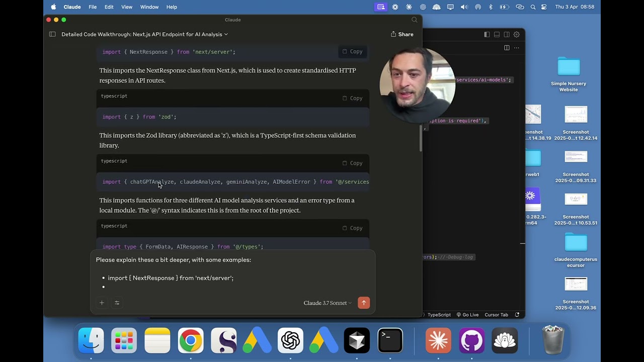Toggle secondary sidebar in Cursor window
This screenshot has width=644, height=362.
(507, 35)
